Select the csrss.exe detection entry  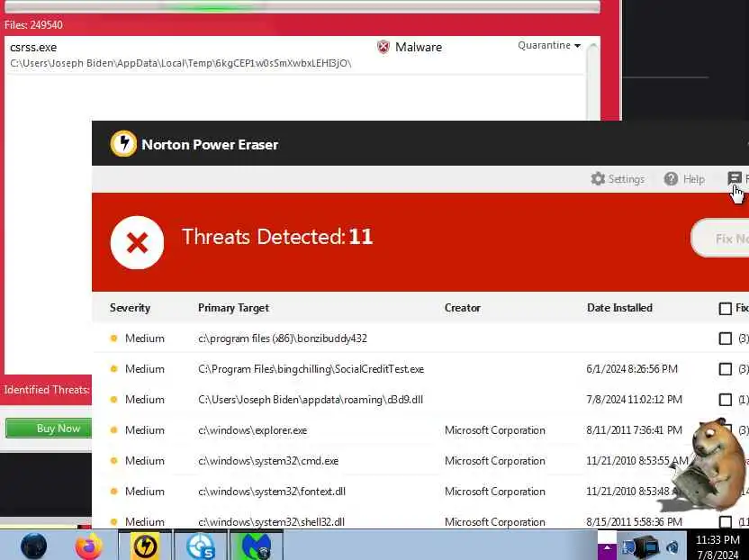(x=295, y=55)
